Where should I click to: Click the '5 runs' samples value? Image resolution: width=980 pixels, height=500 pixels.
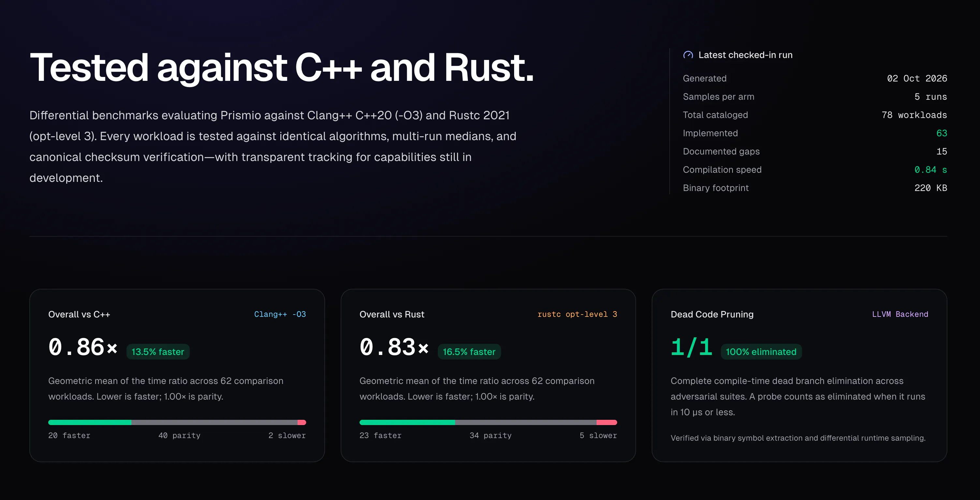pyautogui.click(x=930, y=96)
